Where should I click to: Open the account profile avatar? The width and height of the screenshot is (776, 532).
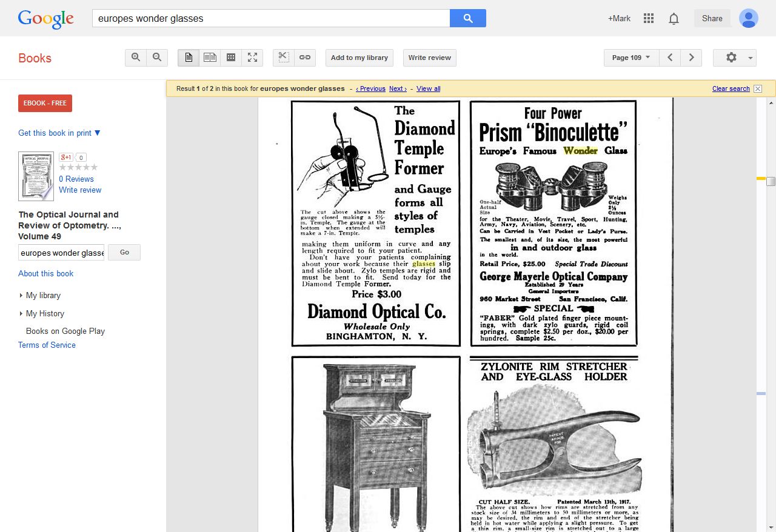tap(749, 18)
